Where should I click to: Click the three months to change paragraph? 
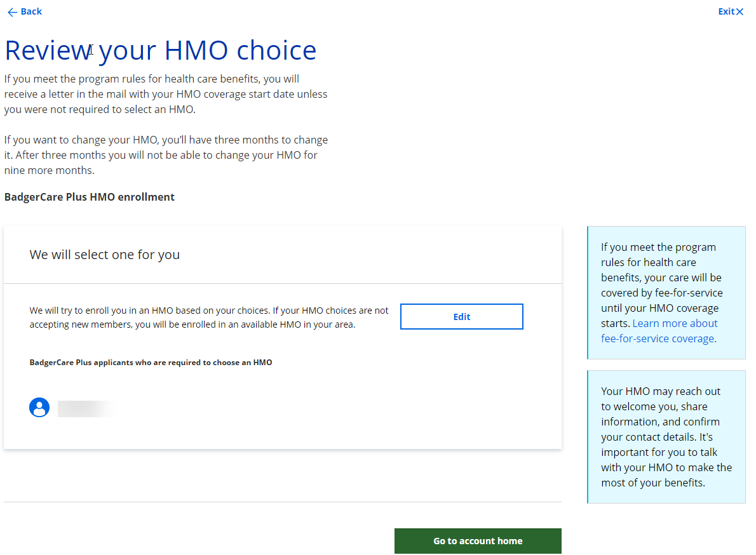(x=166, y=155)
